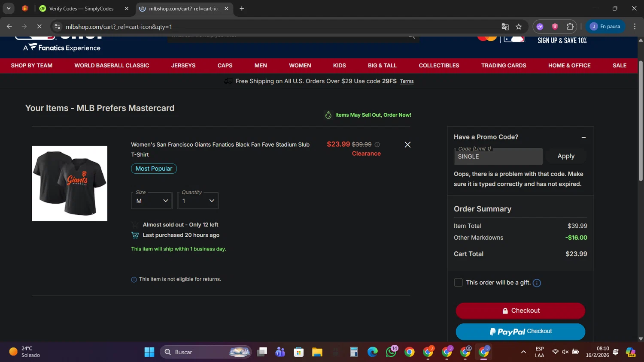Screen dimensions: 644x362
Task: Close the Verify Codes SimplyCodes tab
Action: 127,9
